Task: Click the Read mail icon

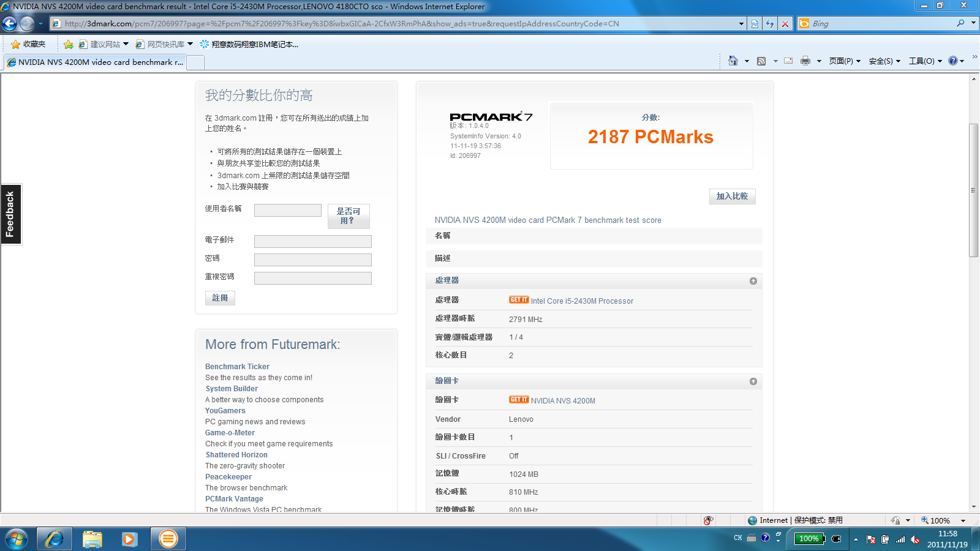Action: pyautogui.click(x=788, y=61)
